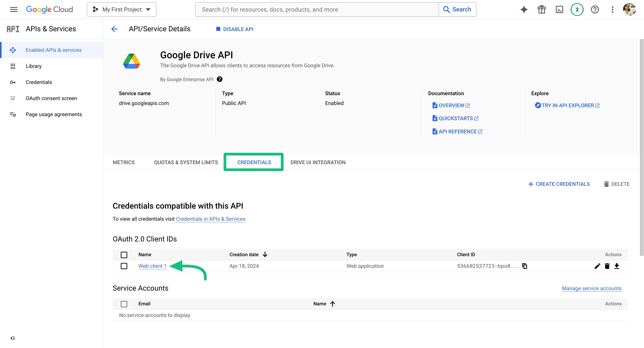Download Web client 1 OAuth client
Viewport: 644px width, 348px height.
click(x=617, y=266)
